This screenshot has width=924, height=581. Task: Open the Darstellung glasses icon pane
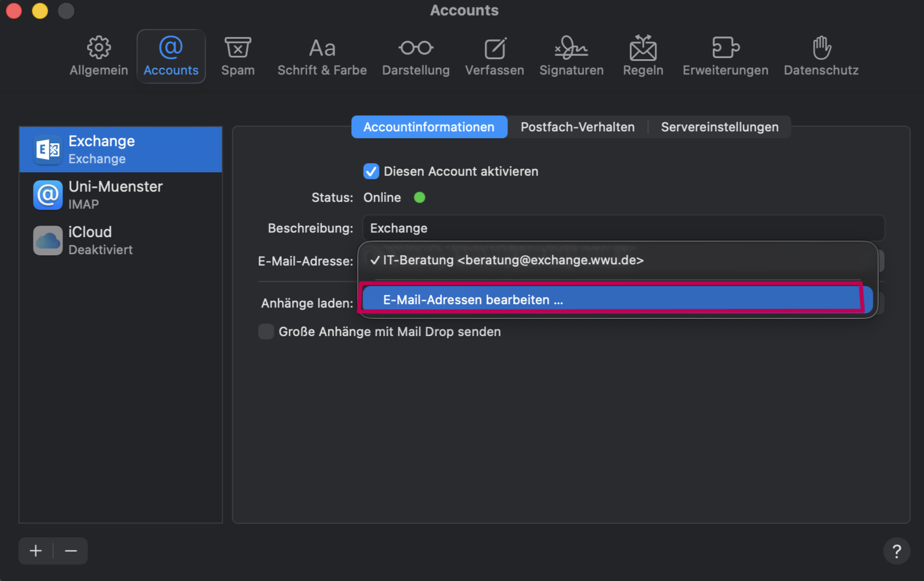[415, 56]
